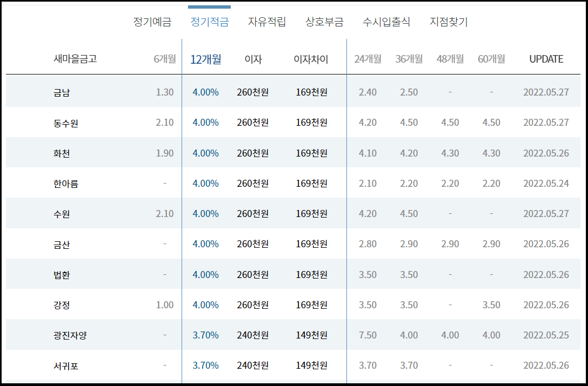Switch to the 정기예금 tab
Image resolution: width=588 pixels, height=386 pixels.
pyautogui.click(x=152, y=22)
